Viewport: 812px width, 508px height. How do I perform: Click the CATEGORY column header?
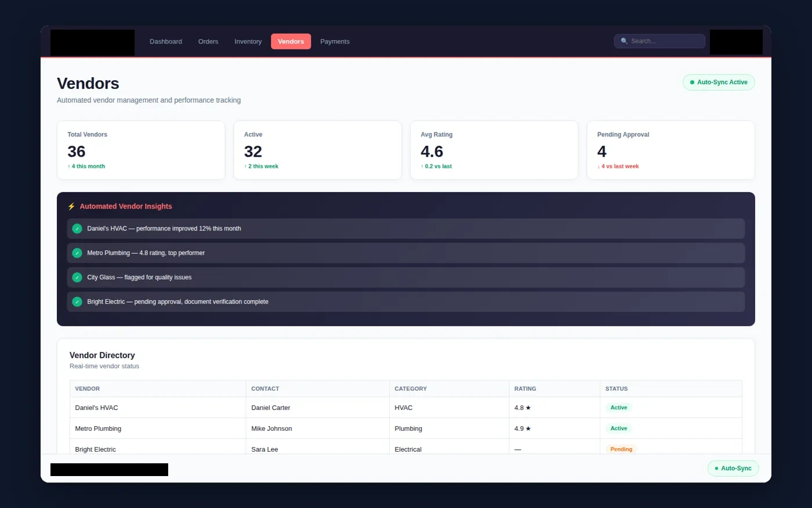point(449,389)
